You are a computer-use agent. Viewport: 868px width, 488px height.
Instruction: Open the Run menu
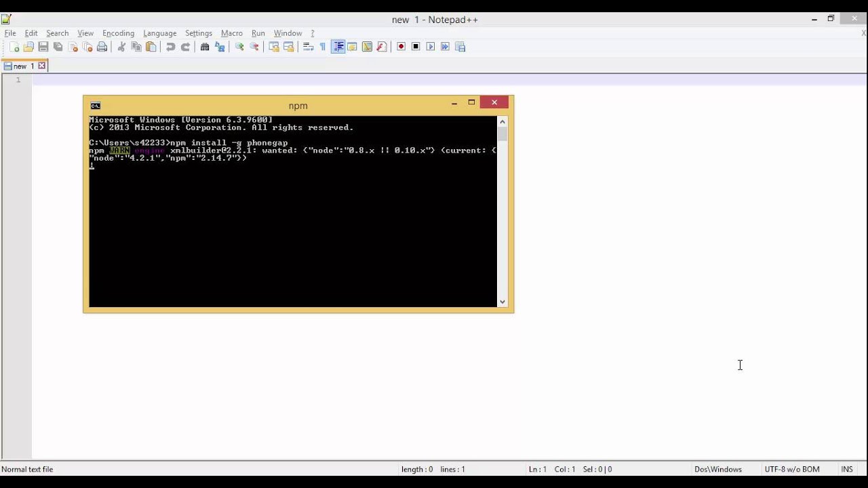pyautogui.click(x=258, y=33)
